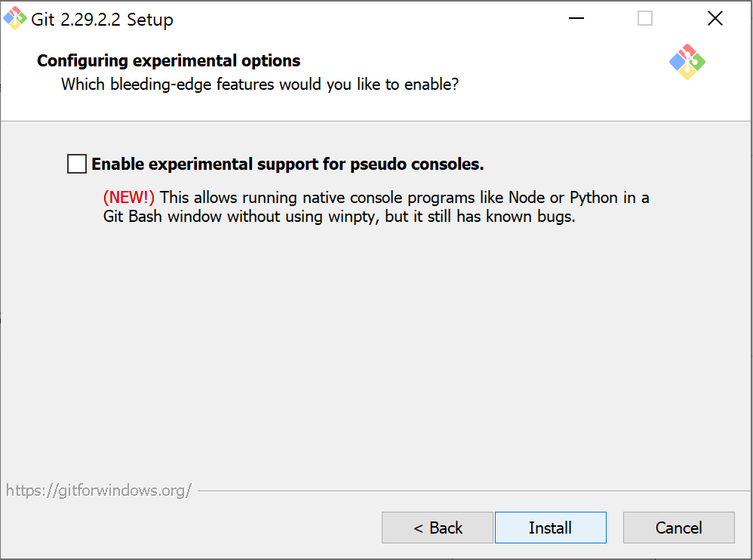The width and height of the screenshot is (753, 560).
Task: Click the description line mentioning Node or Python
Action: tap(376, 198)
